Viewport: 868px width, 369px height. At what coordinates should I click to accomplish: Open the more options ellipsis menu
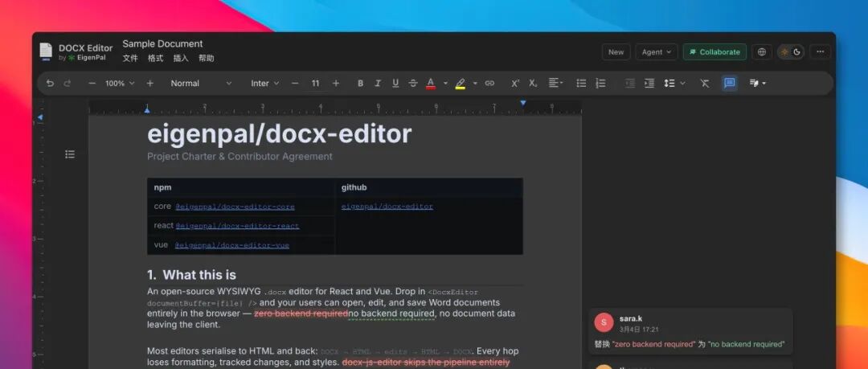click(821, 52)
